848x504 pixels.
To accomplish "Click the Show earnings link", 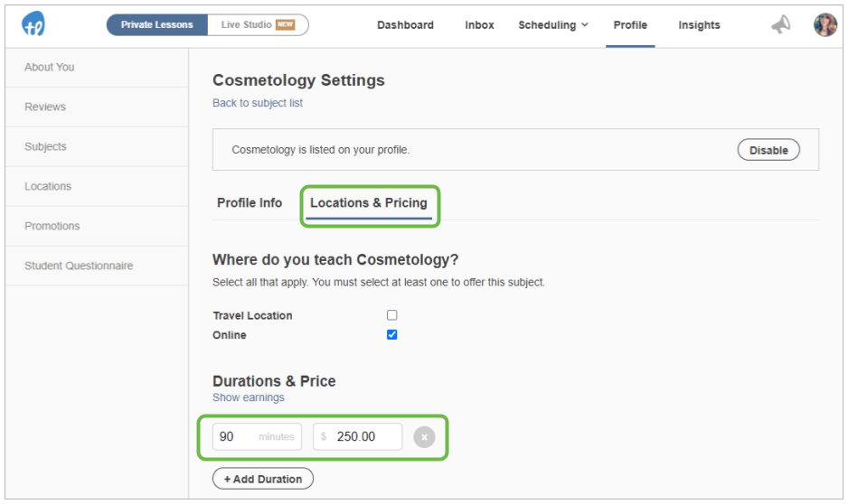I will pos(249,397).
